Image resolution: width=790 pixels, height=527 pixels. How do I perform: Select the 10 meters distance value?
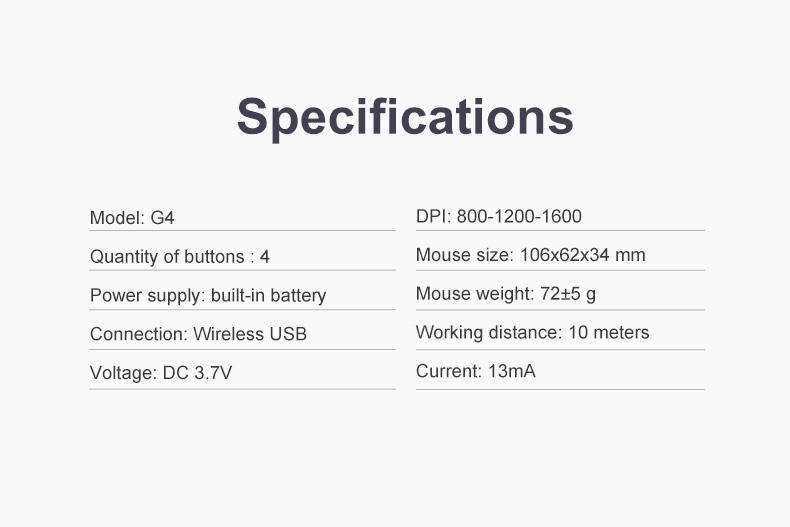[x=608, y=332]
